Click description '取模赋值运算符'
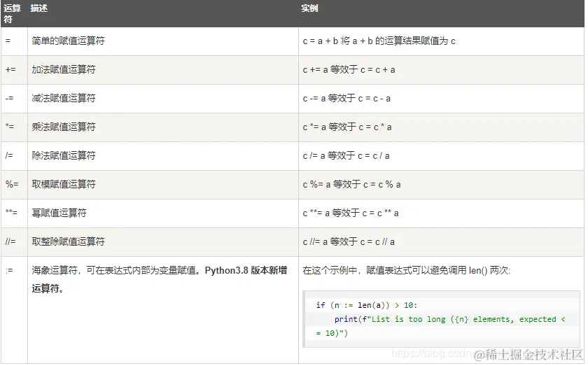 click(x=64, y=184)
